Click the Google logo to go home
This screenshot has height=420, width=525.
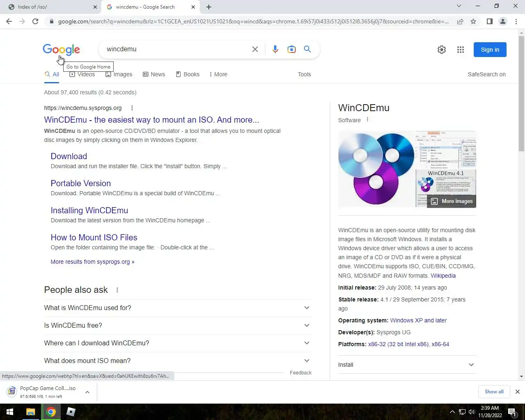(x=62, y=50)
